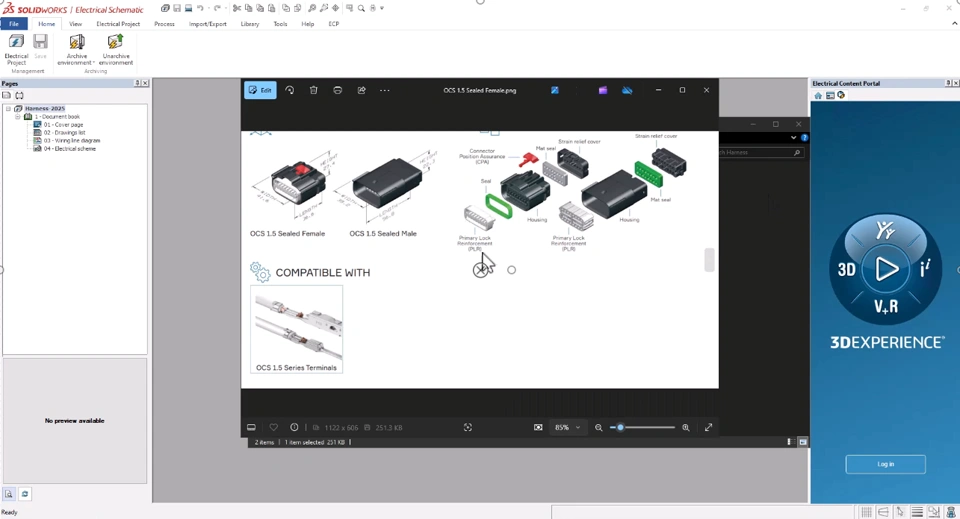
Task: Click the 3DEXPERIENCE compass play button
Action: (x=886, y=269)
